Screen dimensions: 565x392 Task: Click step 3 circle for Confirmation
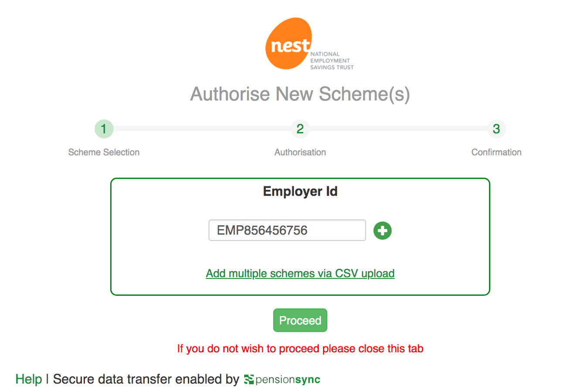click(496, 129)
